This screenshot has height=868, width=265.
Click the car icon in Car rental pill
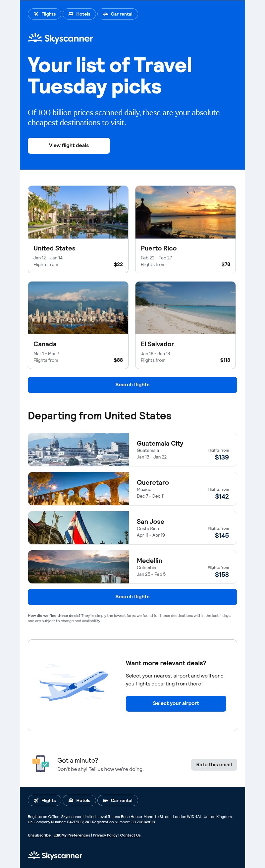point(106,14)
